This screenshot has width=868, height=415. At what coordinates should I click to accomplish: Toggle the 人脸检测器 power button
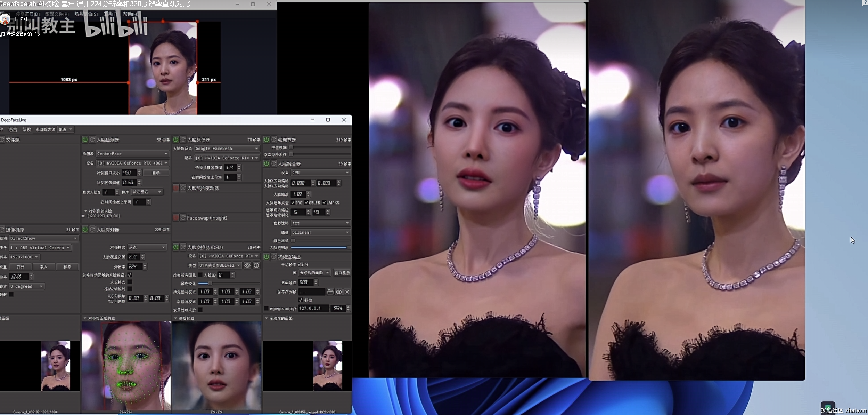click(85, 139)
